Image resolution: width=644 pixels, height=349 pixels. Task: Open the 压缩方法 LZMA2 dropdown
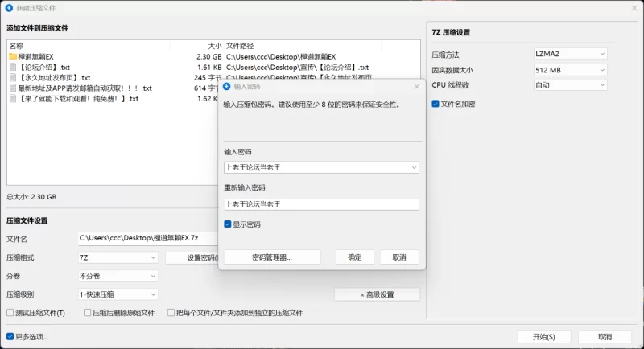point(570,54)
